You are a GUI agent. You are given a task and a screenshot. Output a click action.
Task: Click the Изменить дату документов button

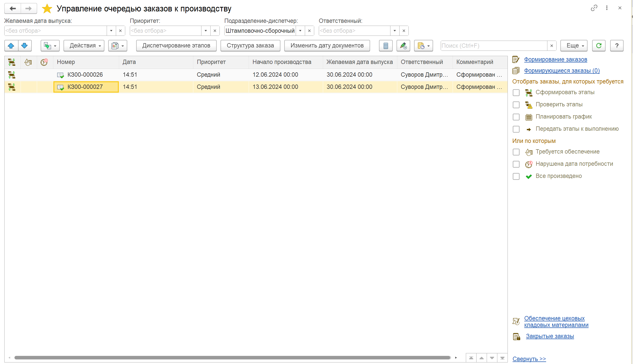coord(327,46)
